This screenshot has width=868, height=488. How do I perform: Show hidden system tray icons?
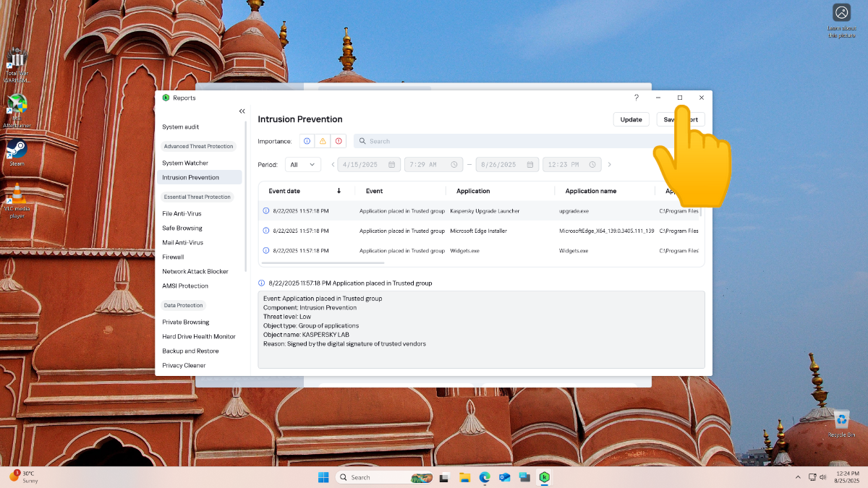798,477
